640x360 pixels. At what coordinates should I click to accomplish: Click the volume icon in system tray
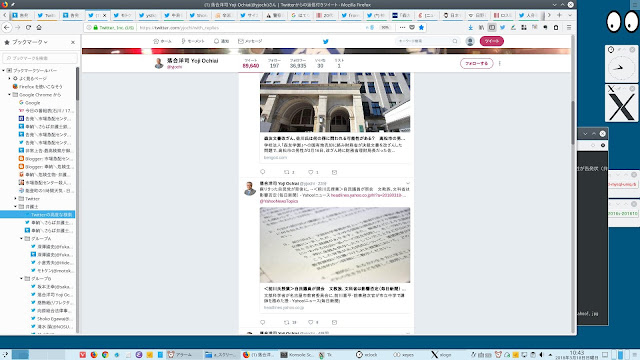click(542, 355)
